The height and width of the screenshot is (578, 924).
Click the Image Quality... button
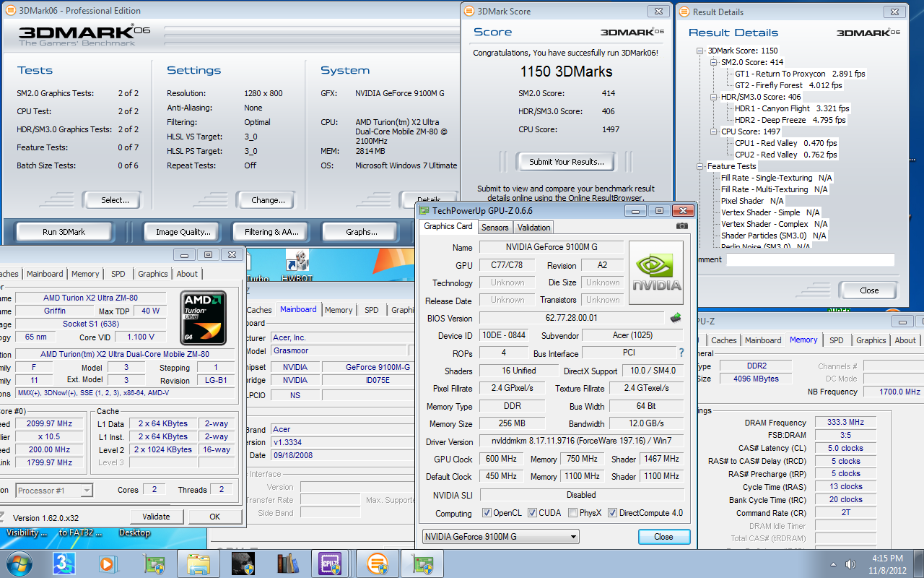click(183, 232)
